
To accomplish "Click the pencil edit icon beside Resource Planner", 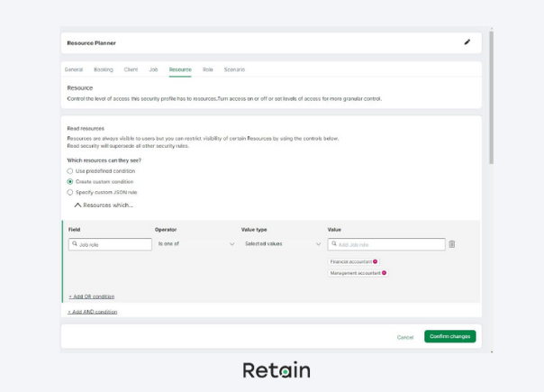I will (467, 42).
